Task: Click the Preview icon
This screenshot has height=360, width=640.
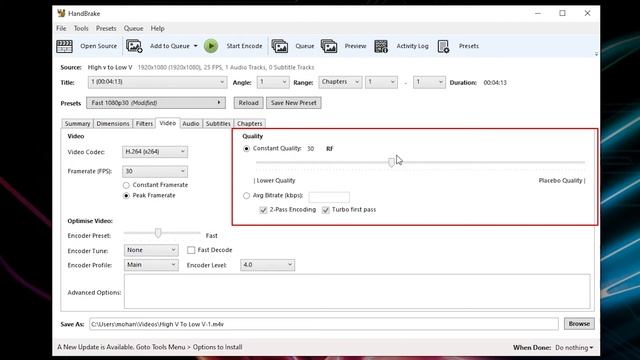Action: pyautogui.click(x=329, y=46)
